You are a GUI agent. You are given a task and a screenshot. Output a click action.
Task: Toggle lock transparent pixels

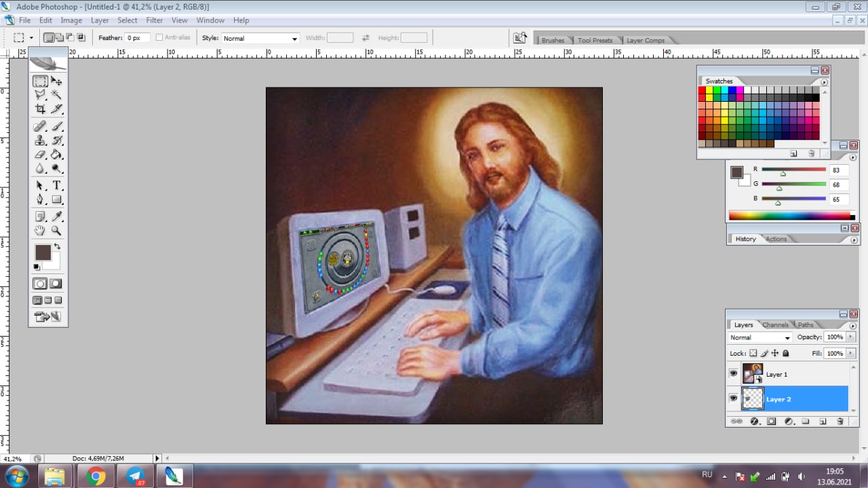[x=753, y=354]
